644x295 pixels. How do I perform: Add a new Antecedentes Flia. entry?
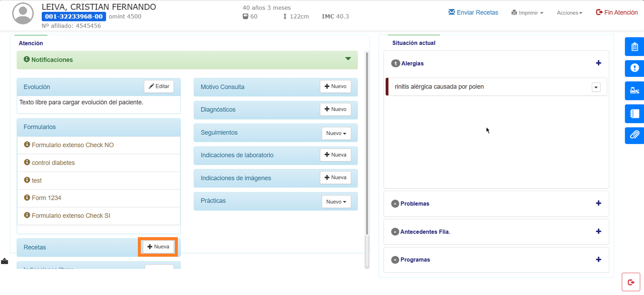click(x=598, y=231)
